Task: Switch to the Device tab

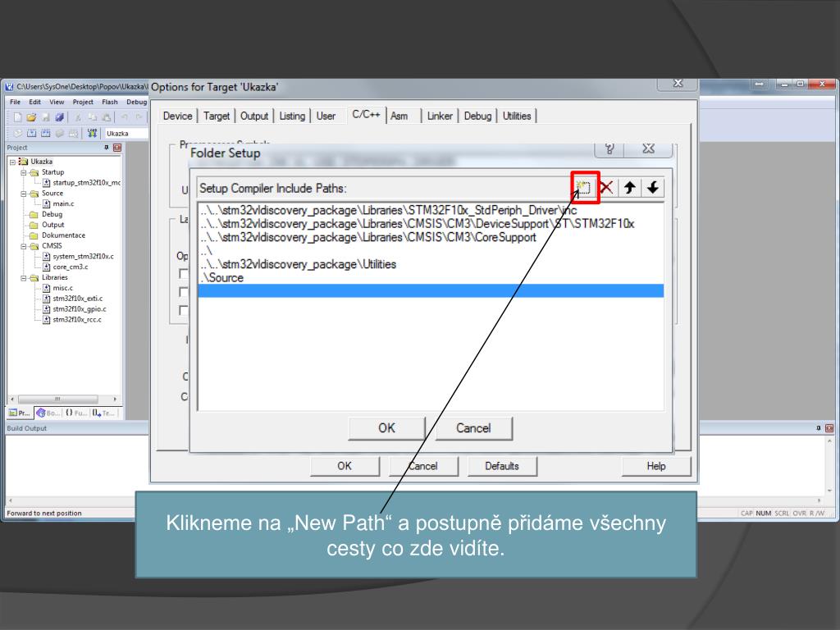Action: pos(177,116)
